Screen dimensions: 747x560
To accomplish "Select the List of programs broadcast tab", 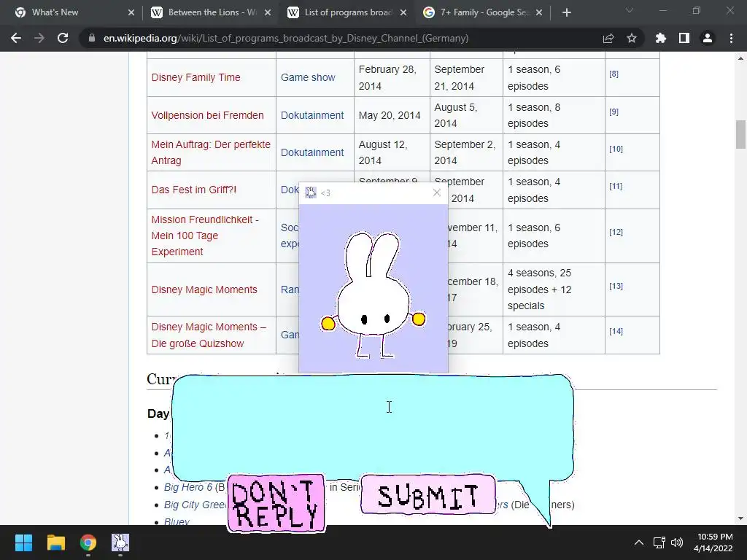I will pos(346,12).
